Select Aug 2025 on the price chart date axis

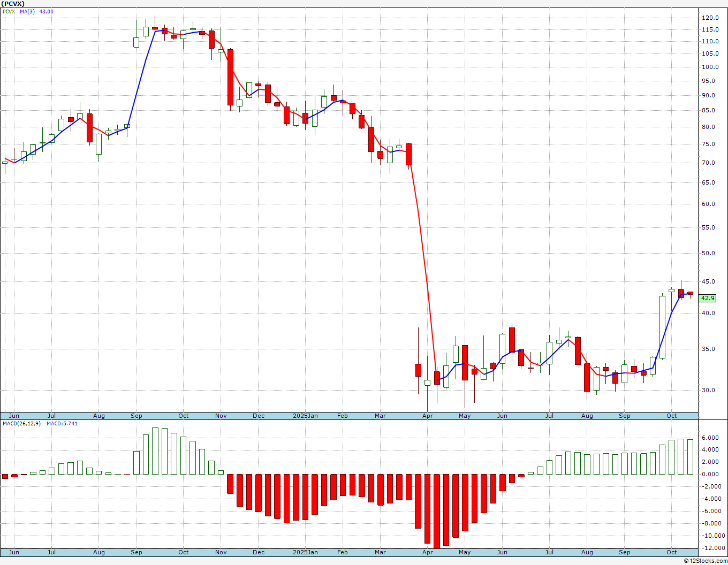click(587, 416)
